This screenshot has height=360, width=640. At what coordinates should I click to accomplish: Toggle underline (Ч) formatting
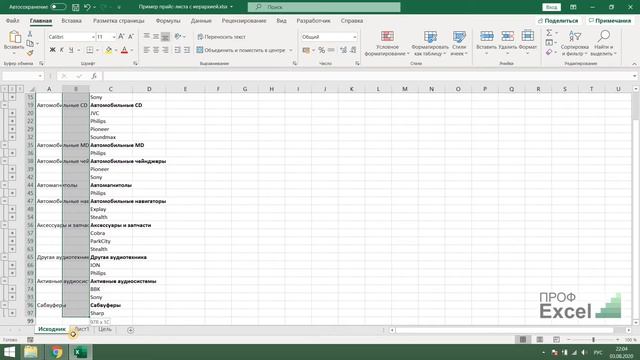click(71, 50)
